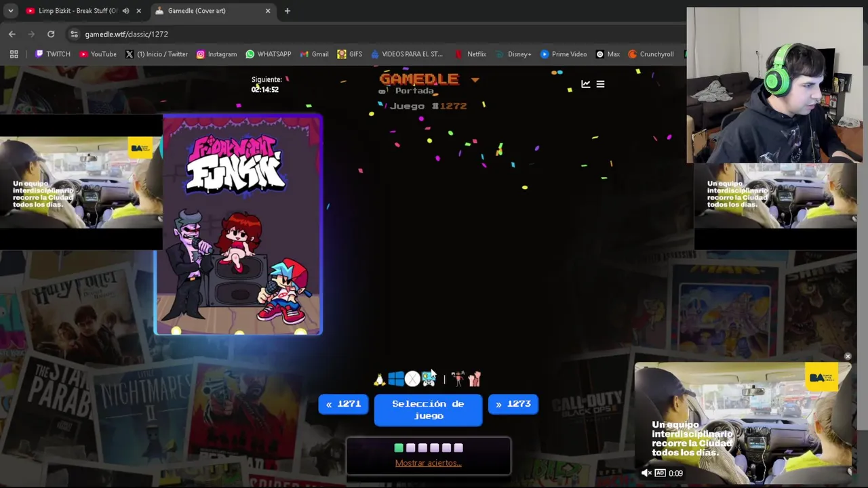Click the Siguiente countdown timer
868x488 pixels.
(x=266, y=85)
